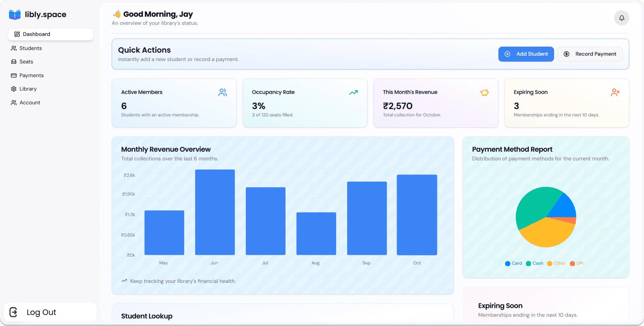Click the piggy bank icon on revenue card
This screenshot has height=326, width=644.
(x=484, y=92)
